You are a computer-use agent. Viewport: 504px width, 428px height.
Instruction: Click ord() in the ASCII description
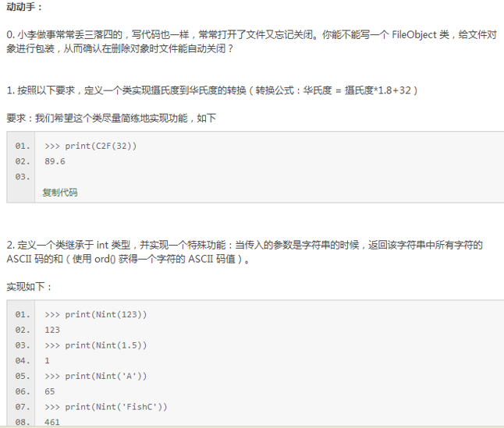[x=105, y=259]
